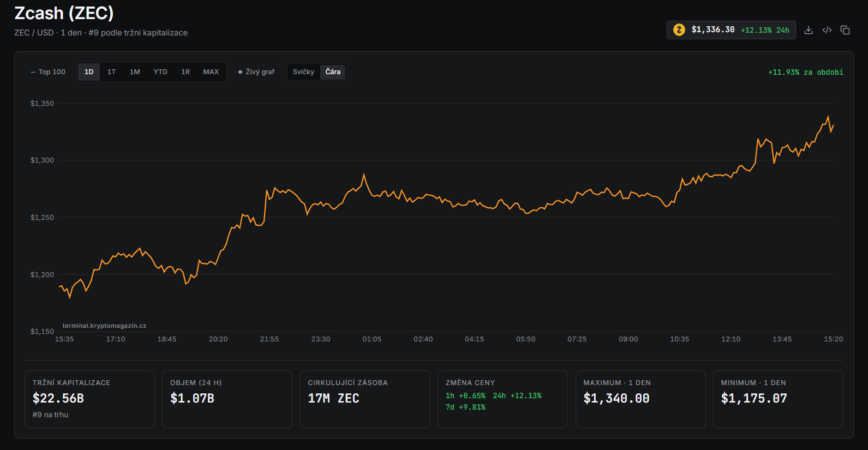Switch to 1M time range
Screen dimensions: 868x450
(x=135, y=72)
